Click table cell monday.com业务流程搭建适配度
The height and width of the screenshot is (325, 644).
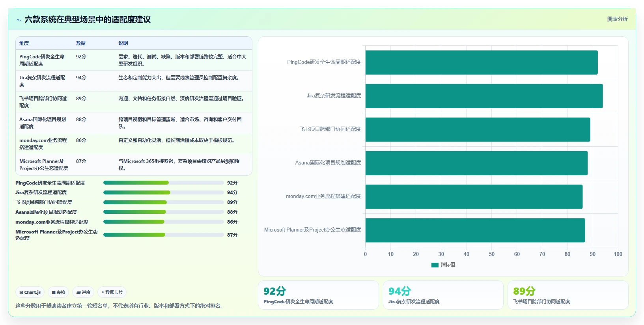[x=43, y=144]
